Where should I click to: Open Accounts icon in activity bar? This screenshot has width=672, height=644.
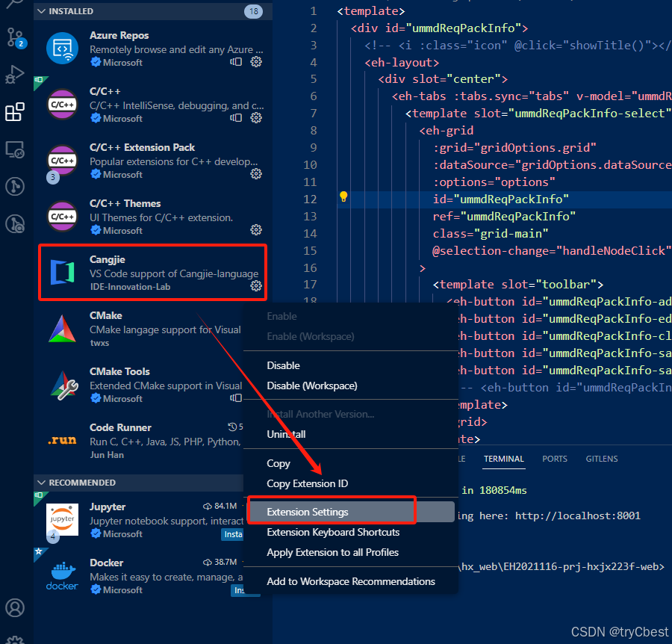[15, 607]
